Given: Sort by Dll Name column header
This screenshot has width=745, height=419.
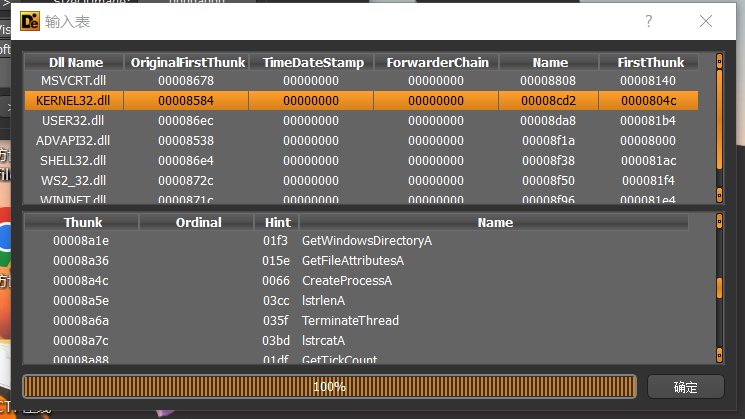Looking at the screenshot, I should [74, 62].
